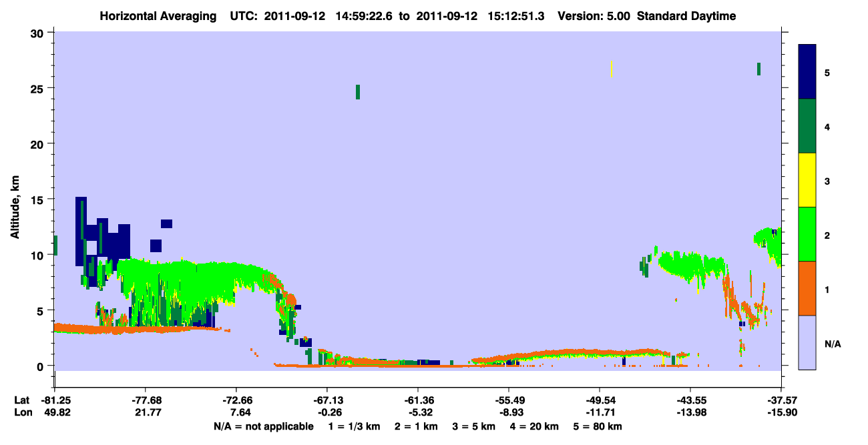Click 'Standard Daytime' in the title

[x=686, y=16]
